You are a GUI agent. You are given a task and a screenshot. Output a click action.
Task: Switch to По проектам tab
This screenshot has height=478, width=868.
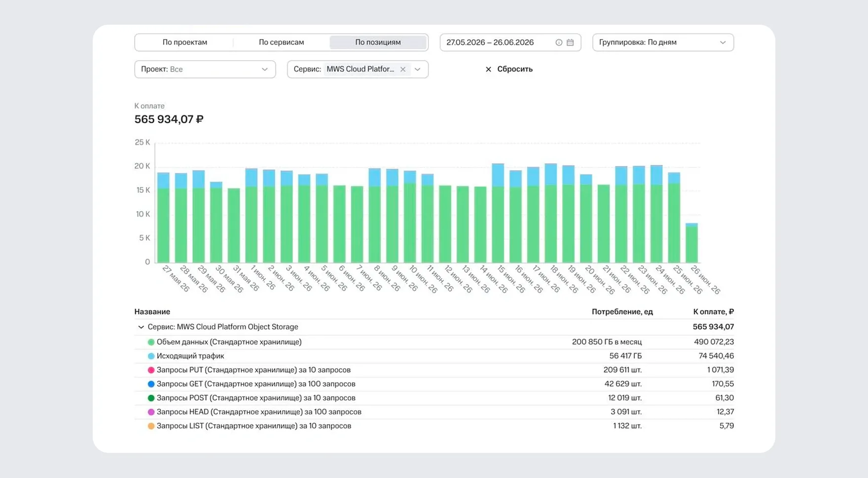[x=184, y=42]
